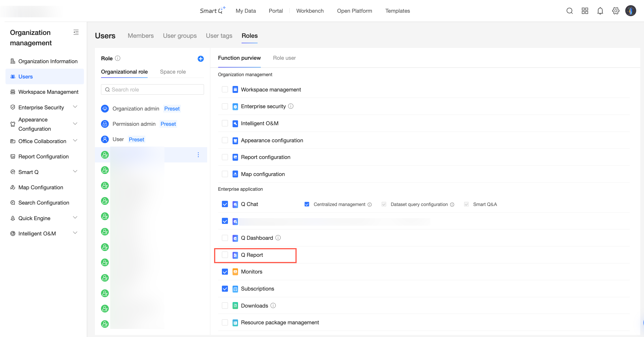Uncheck the Subscriptions checkbox
This screenshot has width=644, height=337.
(225, 289)
